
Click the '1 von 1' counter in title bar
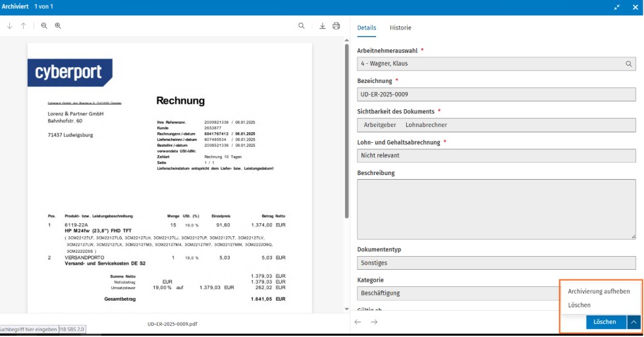(x=43, y=7)
